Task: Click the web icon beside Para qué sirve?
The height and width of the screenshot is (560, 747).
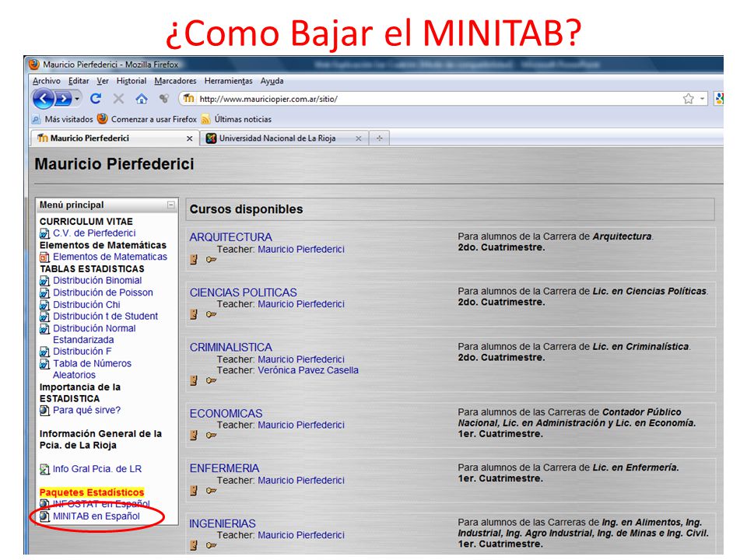Action: 44,410
